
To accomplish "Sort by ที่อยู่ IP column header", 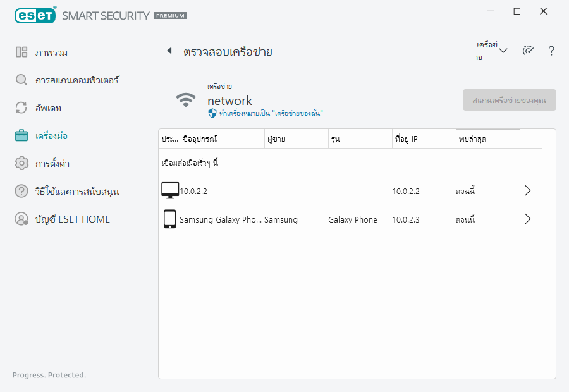I will (423, 138).
